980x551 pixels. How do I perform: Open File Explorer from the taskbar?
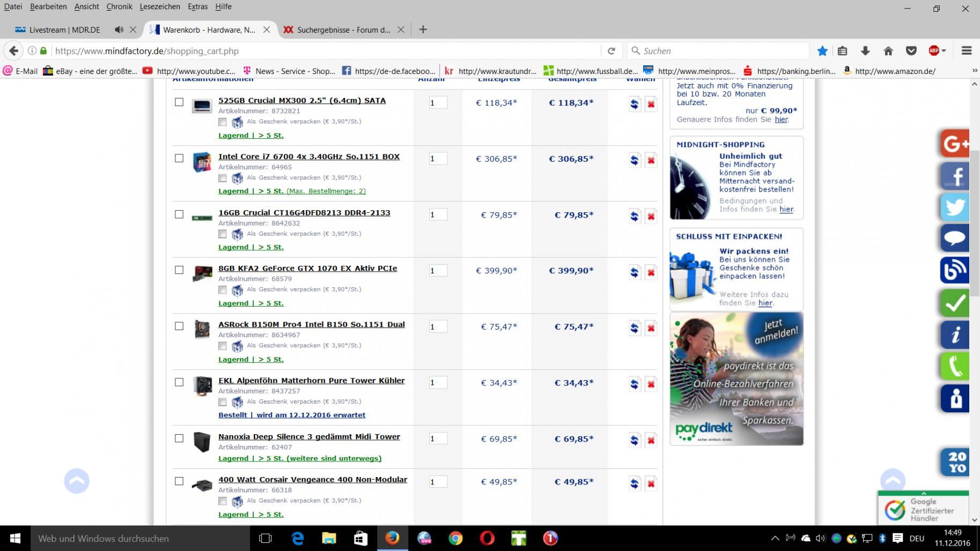point(329,538)
